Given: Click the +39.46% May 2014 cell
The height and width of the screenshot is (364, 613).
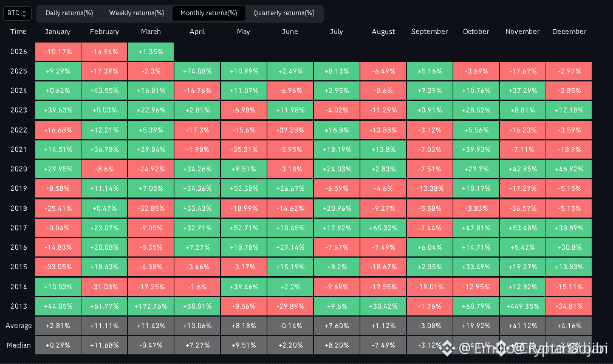Looking at the screenshot, I should tap(244, 287).
